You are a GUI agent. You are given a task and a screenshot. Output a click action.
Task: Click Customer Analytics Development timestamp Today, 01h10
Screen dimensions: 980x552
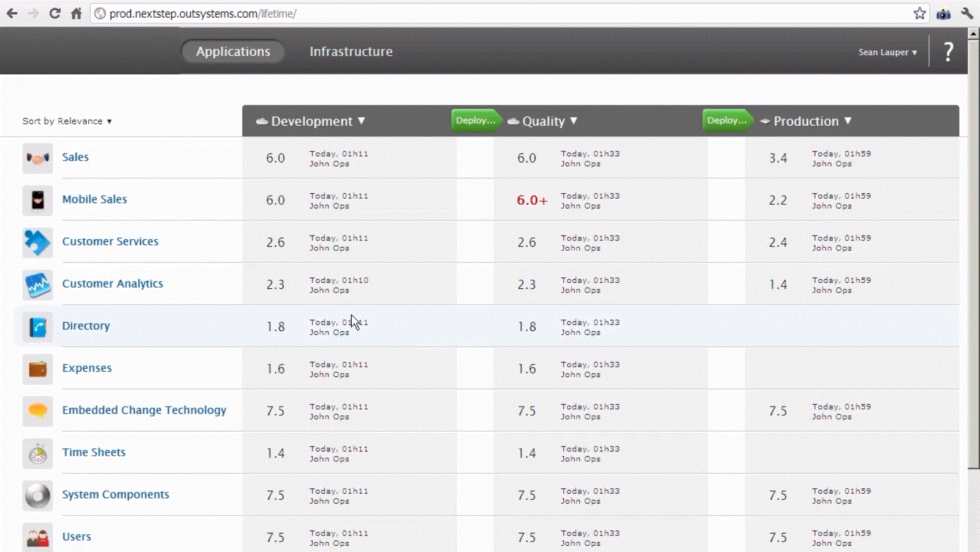point(339,280)
